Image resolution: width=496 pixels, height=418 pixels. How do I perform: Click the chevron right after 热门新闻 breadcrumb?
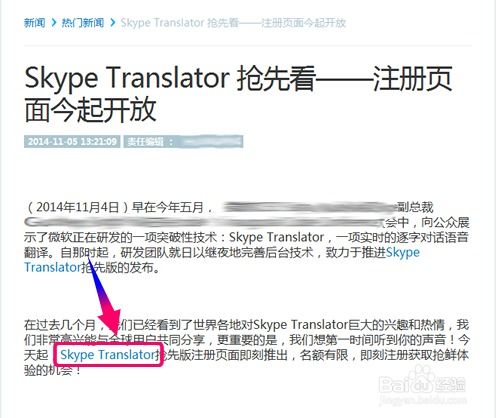pyautogui.click(x=113, y=23)
